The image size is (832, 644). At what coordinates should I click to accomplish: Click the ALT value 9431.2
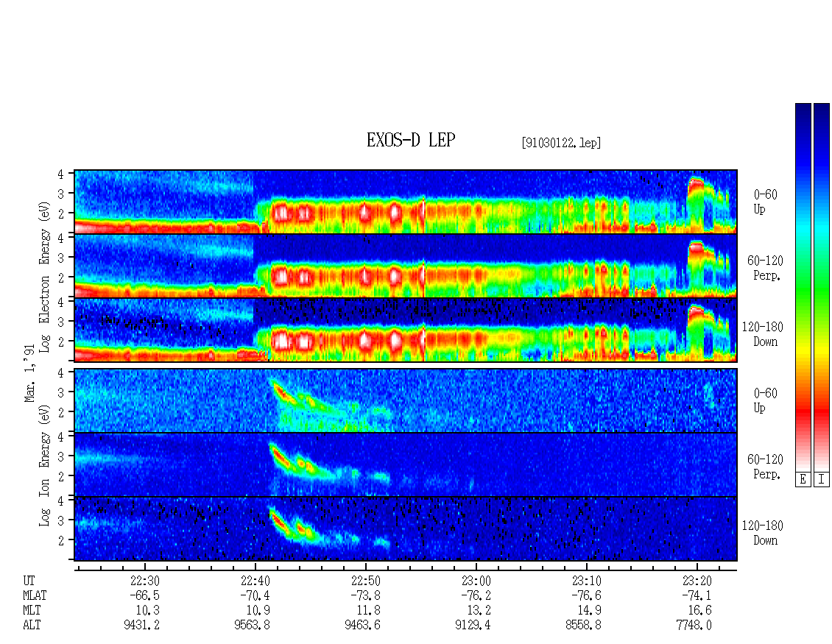click(x=141, y=626)
